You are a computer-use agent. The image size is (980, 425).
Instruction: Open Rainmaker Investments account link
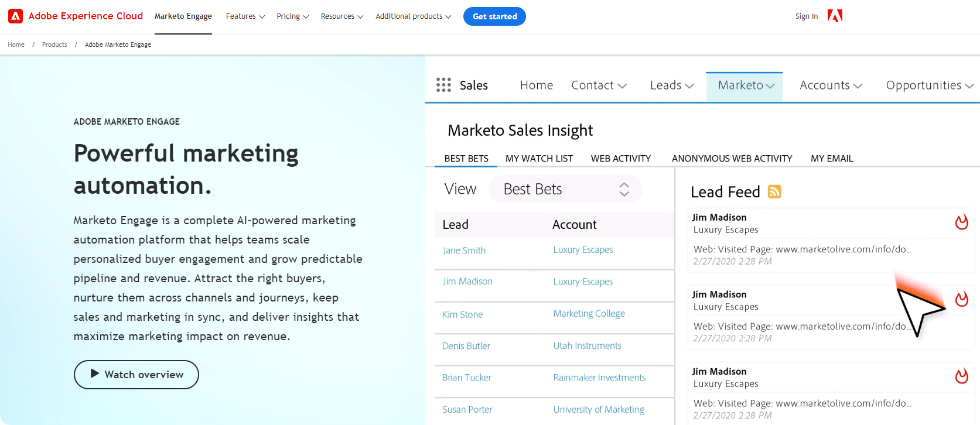(599, 378)
